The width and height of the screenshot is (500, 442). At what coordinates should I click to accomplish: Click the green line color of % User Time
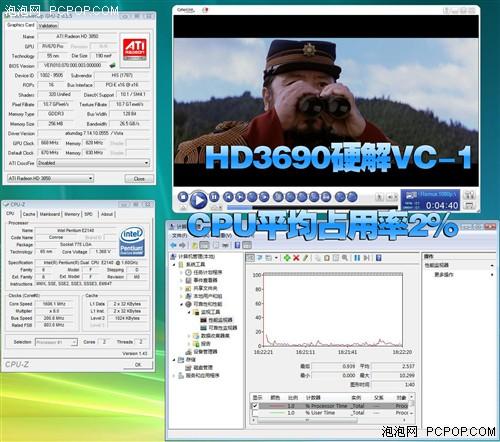(276, 413)
